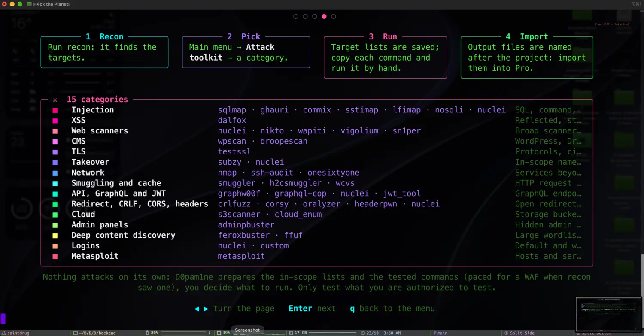Screen dimensions: 644x336
Task: Select the 'API, GraphQL and JWT' row
Action: coord(317,194)
